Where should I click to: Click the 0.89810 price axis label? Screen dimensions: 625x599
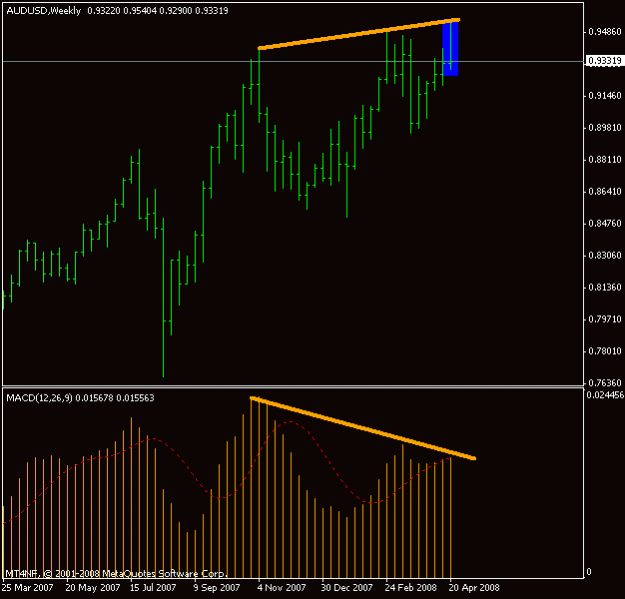click(605, 128)
